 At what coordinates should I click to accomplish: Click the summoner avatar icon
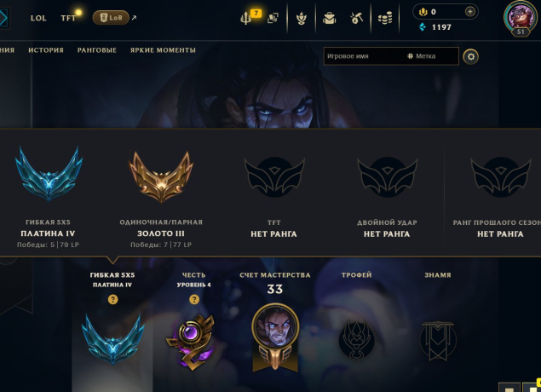pos(520,18)
